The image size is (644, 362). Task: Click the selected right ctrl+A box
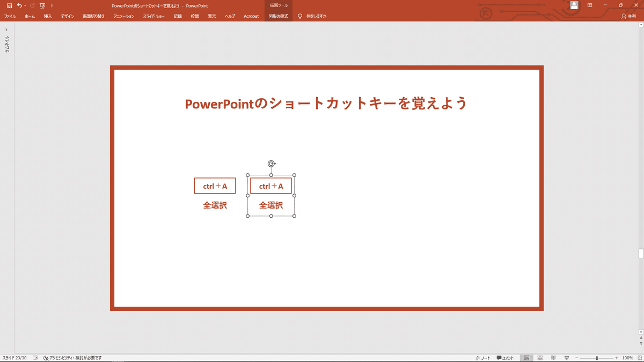[271, 186]
